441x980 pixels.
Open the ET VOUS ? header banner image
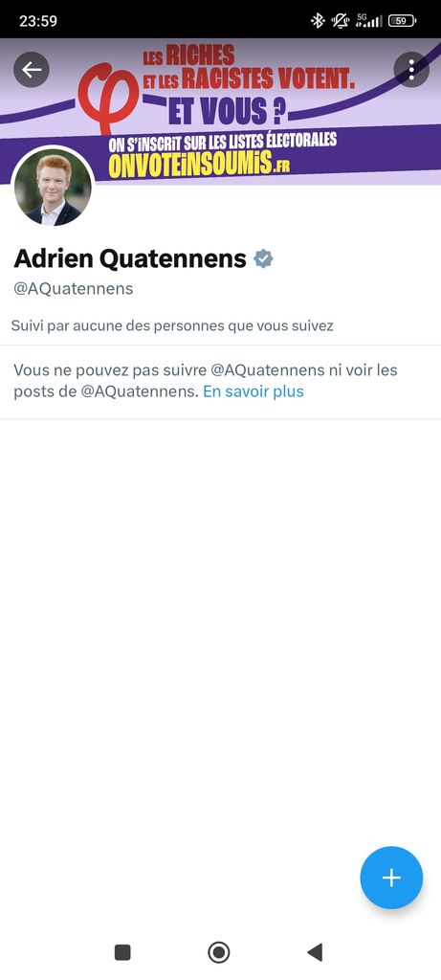click(220, 111)
